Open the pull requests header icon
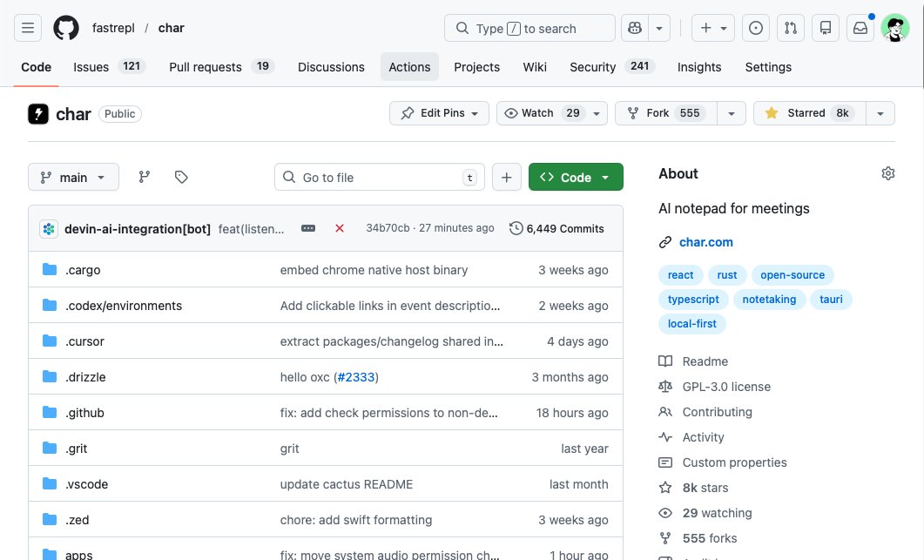 point(791,28)
